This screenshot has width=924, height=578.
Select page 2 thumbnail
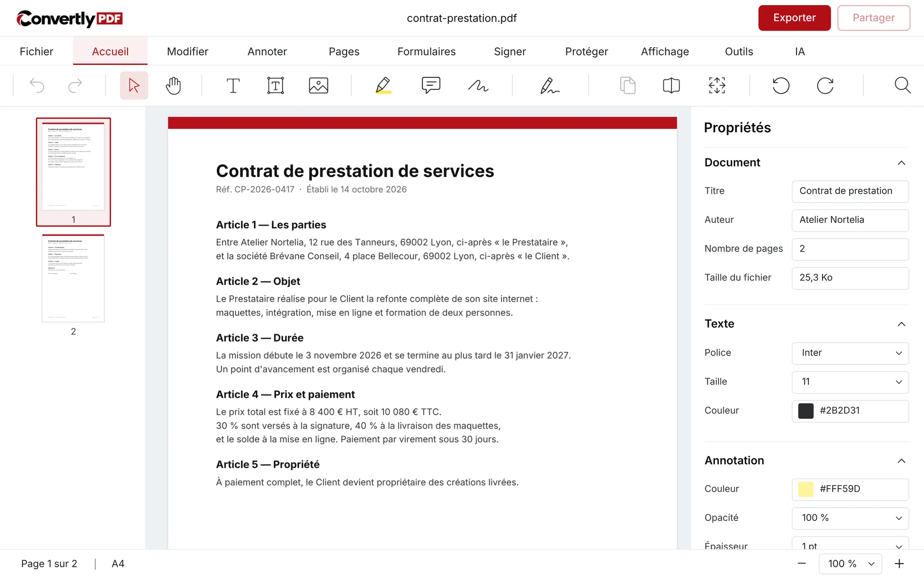[73, 278]
